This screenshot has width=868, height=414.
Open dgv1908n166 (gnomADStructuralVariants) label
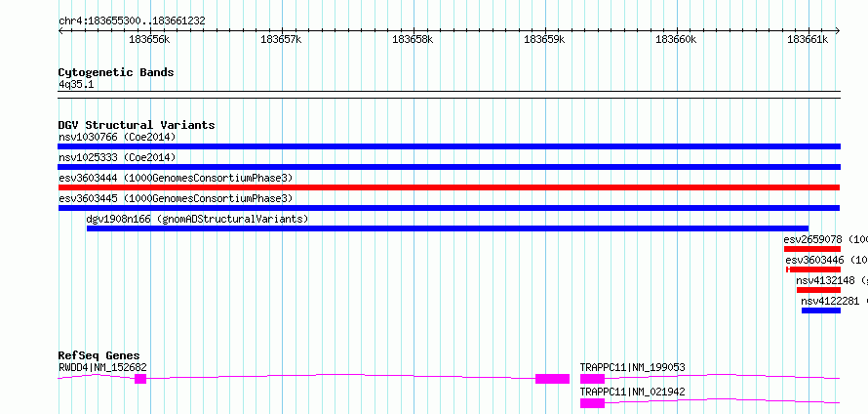click(x=197, y=219)
